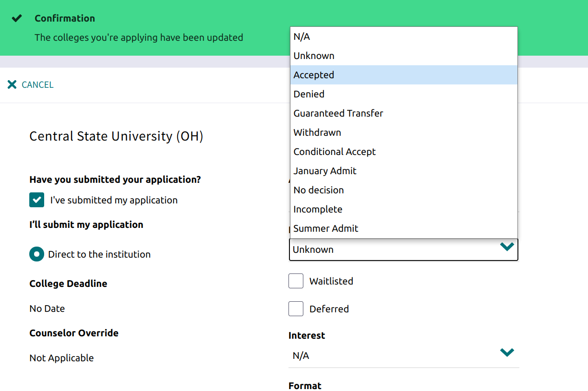Collapse the result dropdown showing Unknown
This screenshot has height=391, width=588.
[404, 249]
